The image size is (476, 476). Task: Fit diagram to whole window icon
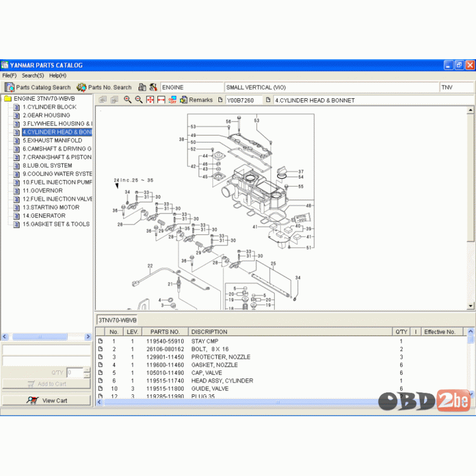click(150, 99)
